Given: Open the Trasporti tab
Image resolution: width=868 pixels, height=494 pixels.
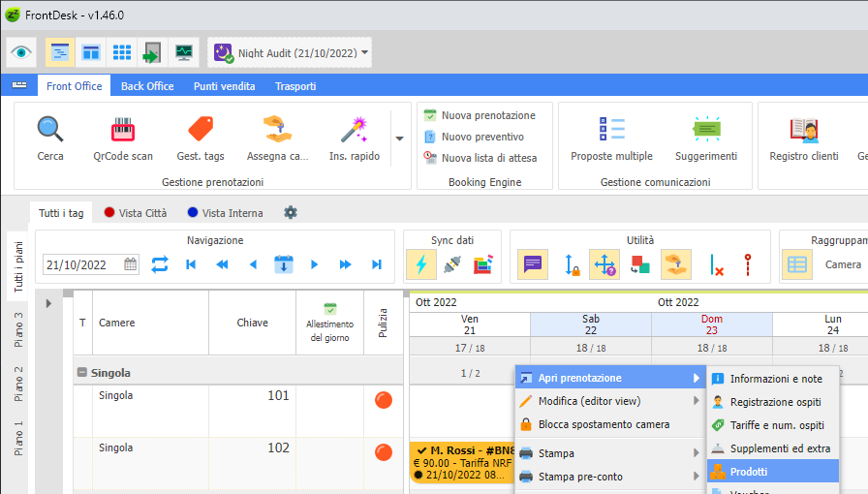Looking at the screenshot, I should coord(295,86).
